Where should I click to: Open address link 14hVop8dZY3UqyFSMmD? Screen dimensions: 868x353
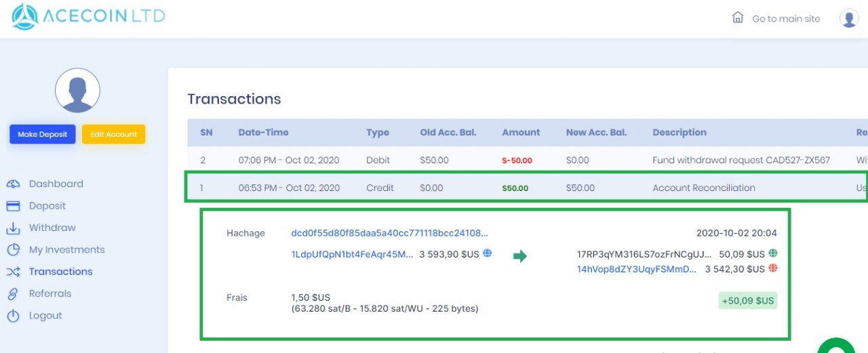pyautogui.click(x=637, y=269)
